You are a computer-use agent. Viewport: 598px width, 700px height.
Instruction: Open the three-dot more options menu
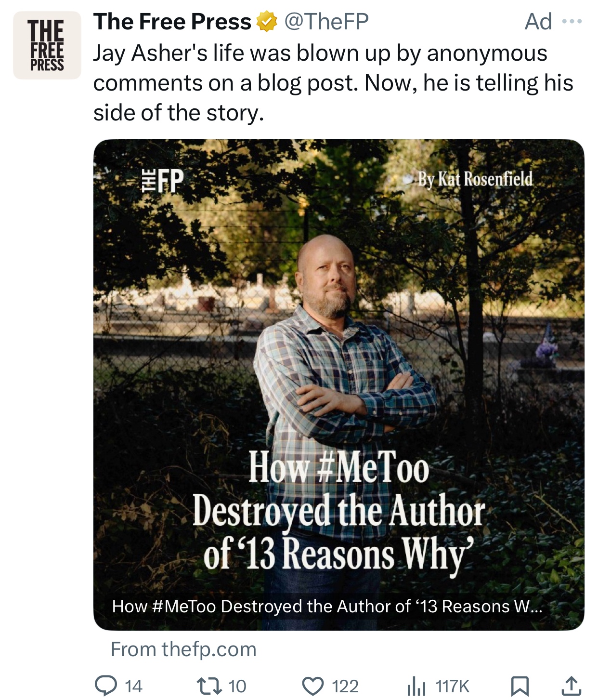[572, 22]
